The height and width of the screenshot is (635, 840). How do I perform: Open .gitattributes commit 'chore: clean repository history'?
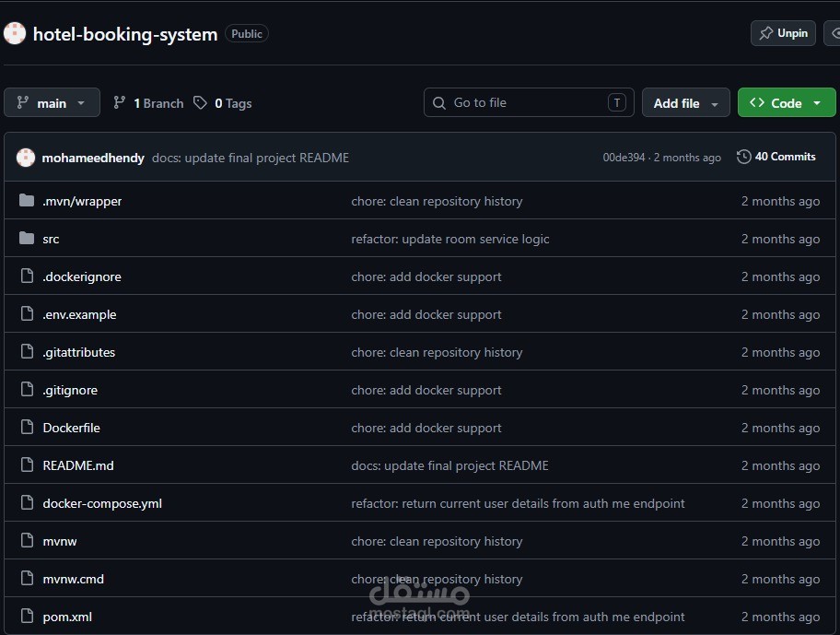(x=437, y=352)
